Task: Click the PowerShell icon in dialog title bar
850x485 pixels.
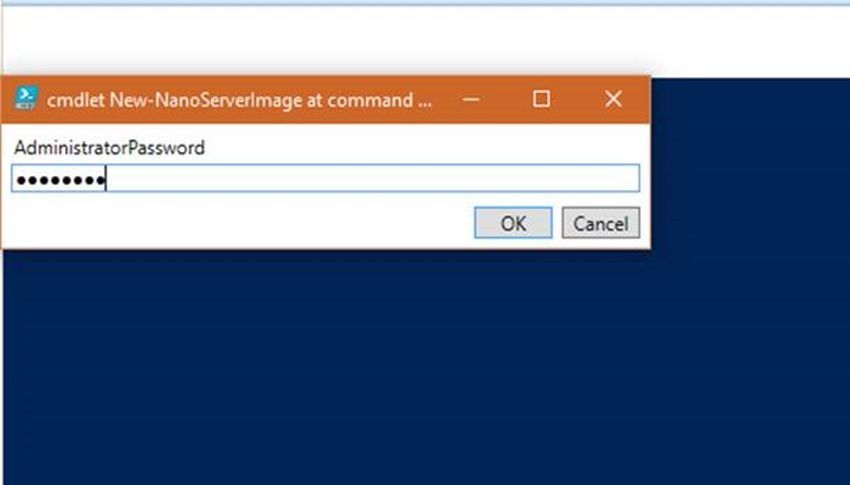Action: point(27,99)
